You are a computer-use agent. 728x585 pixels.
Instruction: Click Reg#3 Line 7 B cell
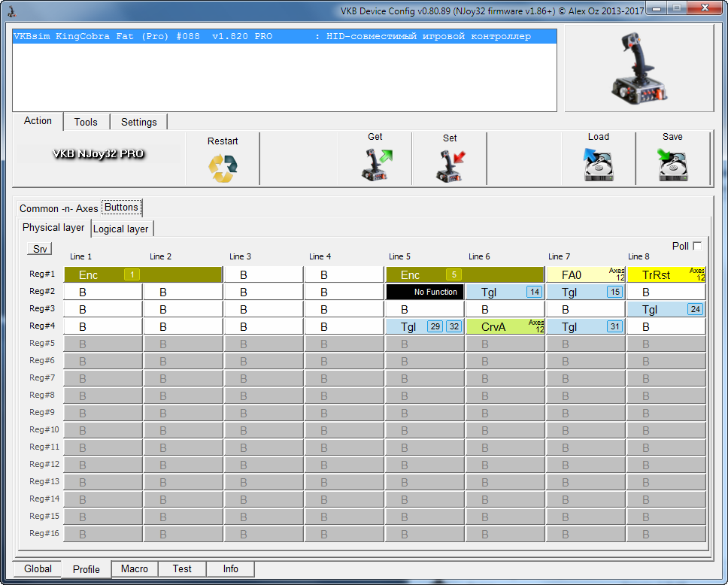pyautogui.click(x=585, y=309)
